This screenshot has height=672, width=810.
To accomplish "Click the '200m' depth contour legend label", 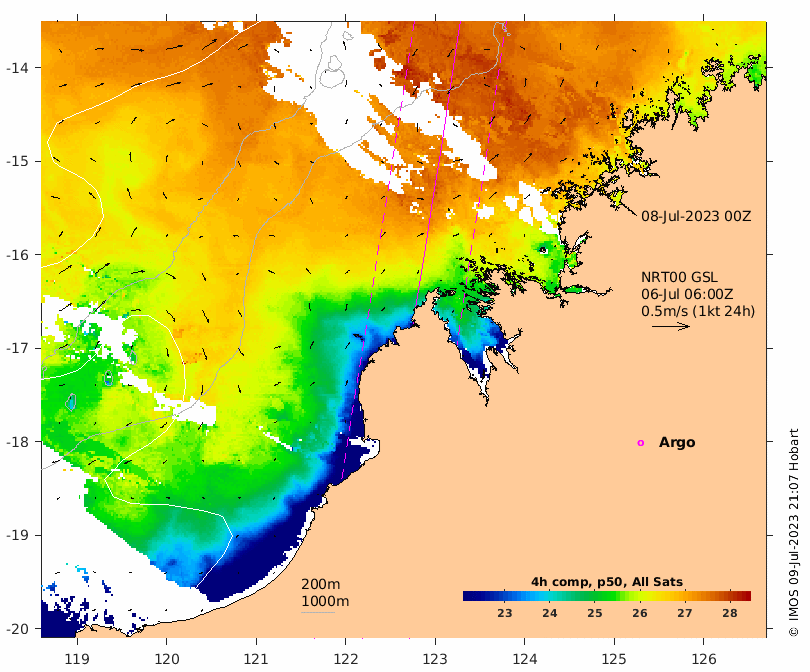I will tap(321, 584).
